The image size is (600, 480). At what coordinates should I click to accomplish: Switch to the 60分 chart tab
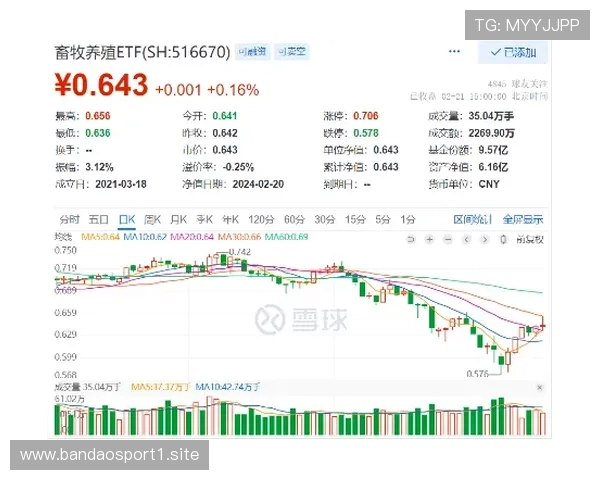pyautogui.click(x=294, y=220)
